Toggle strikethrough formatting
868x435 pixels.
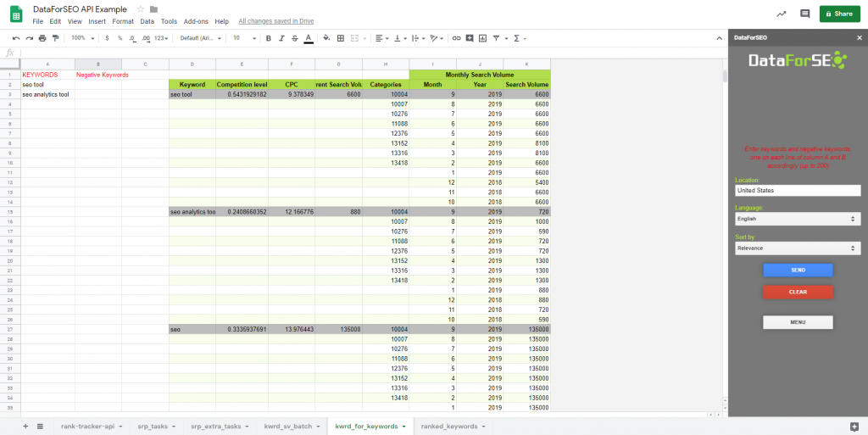[x=294, y=38]
